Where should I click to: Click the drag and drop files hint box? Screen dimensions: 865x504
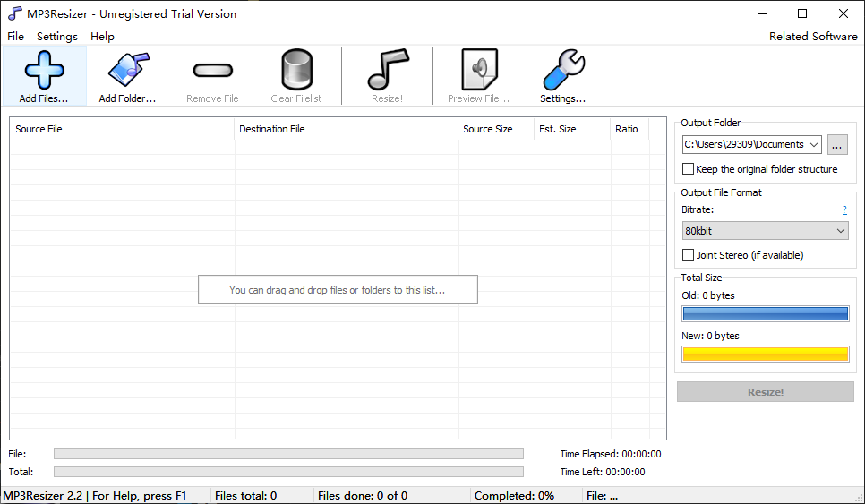[338, 289]
